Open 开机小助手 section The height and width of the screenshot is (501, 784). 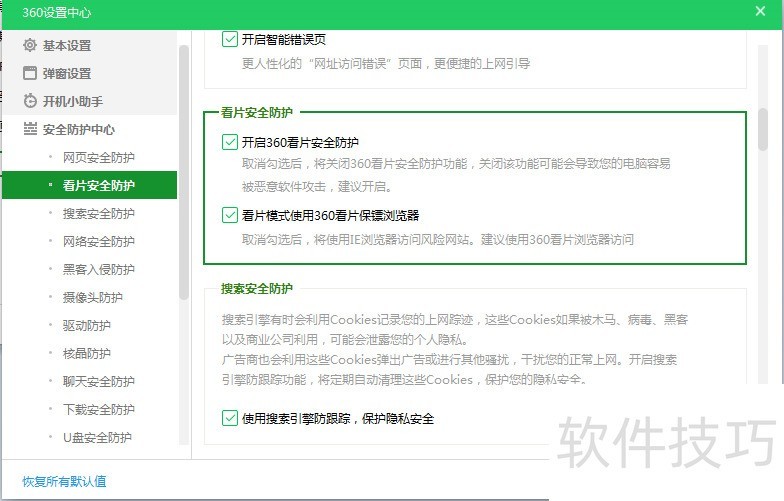(x=90, y=102)
